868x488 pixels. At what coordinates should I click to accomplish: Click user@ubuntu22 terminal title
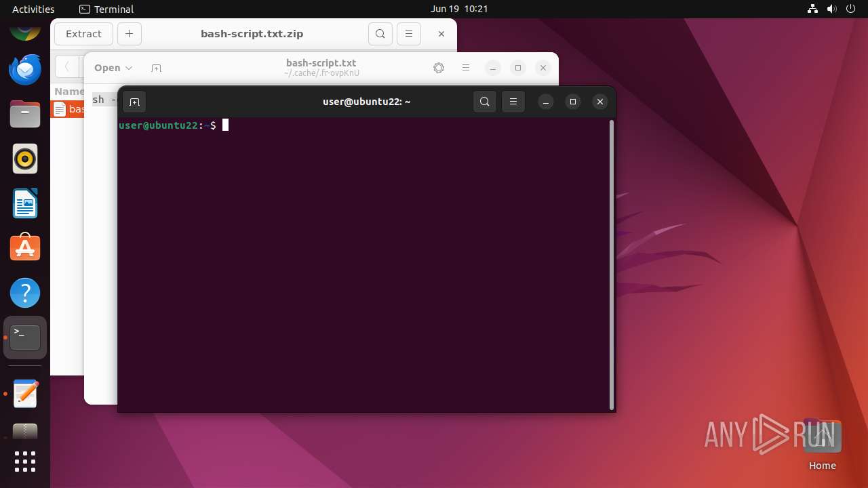click(366, 102)
